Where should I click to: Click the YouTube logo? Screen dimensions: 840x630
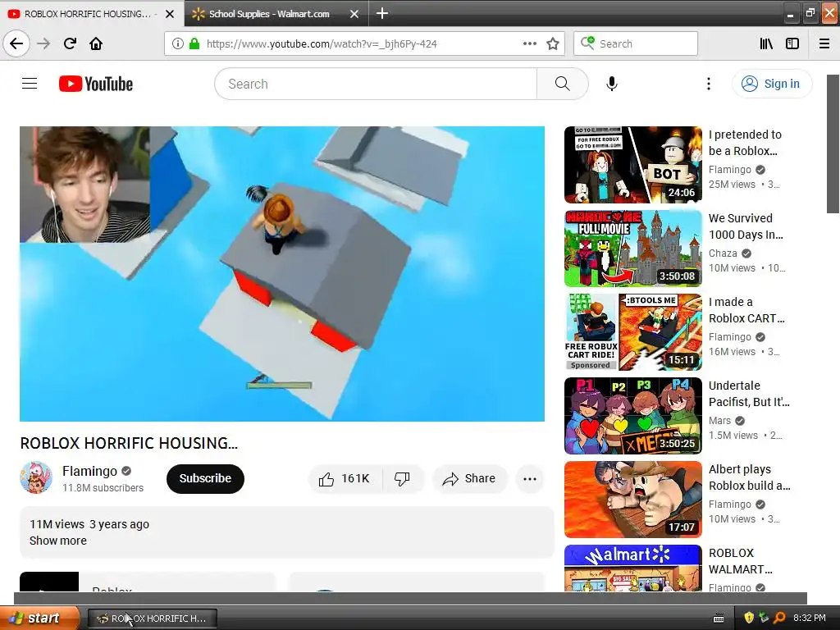(96, 84)
